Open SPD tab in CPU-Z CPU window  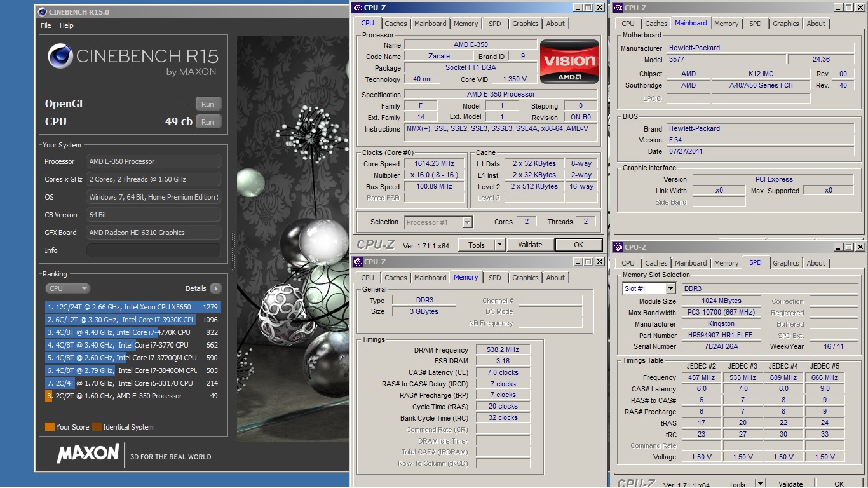[494, 24]
